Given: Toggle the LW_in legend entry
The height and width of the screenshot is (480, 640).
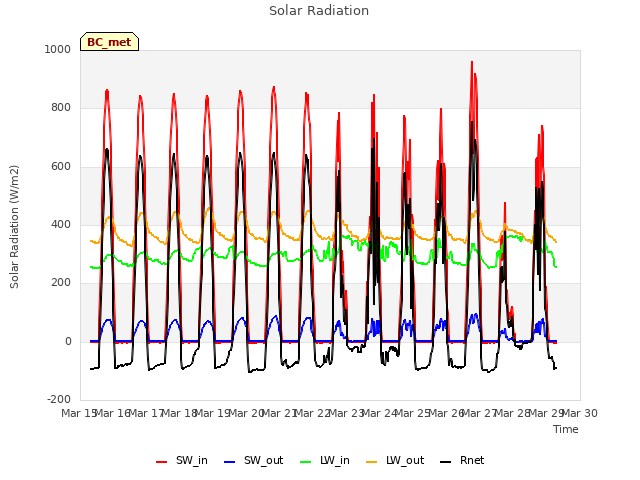Looking at the screenshot, I should (x=325, y=460).
